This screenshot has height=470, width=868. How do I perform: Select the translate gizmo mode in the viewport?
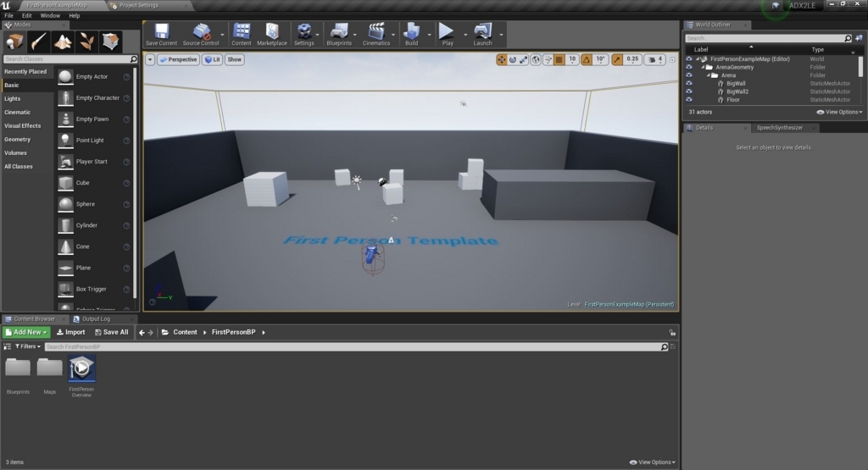[x=502, y=60]
